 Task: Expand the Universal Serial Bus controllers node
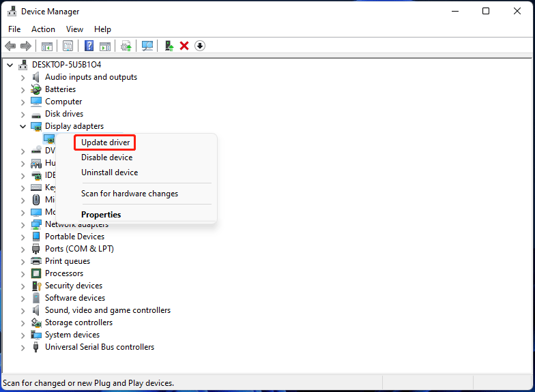(x=23, y=347)
